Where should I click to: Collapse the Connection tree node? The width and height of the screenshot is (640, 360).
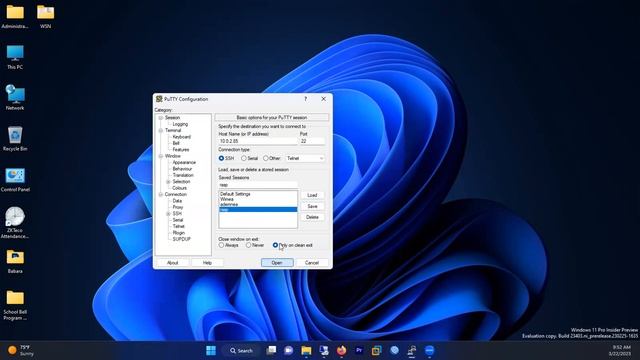161,194
